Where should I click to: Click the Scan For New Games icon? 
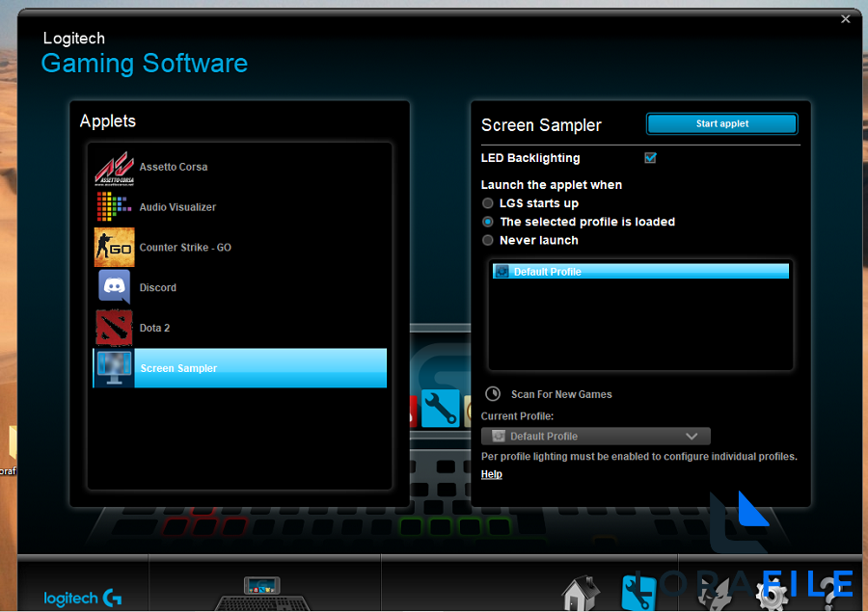click(492, 393)
